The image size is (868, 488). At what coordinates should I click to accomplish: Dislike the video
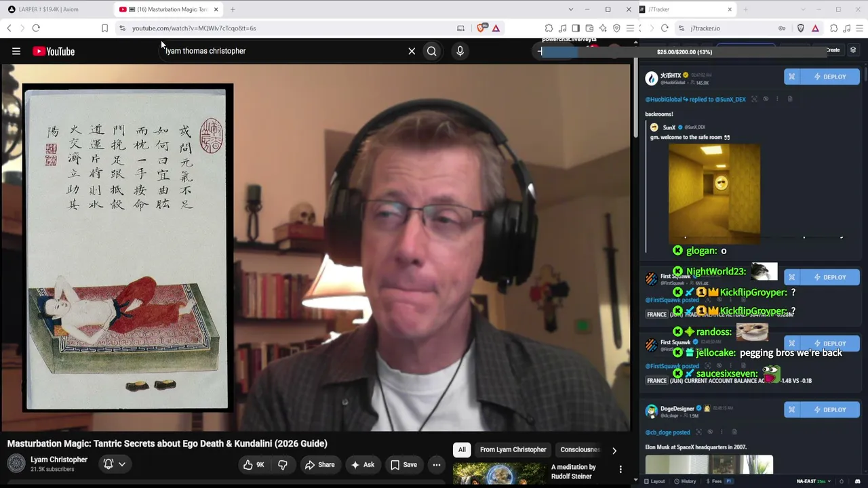click(x=283, y=464)
